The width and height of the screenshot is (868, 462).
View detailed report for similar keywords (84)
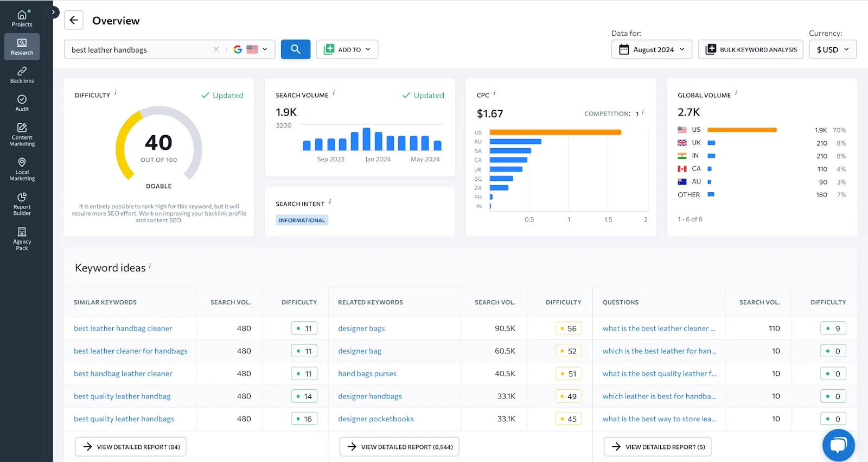[131, 447]
